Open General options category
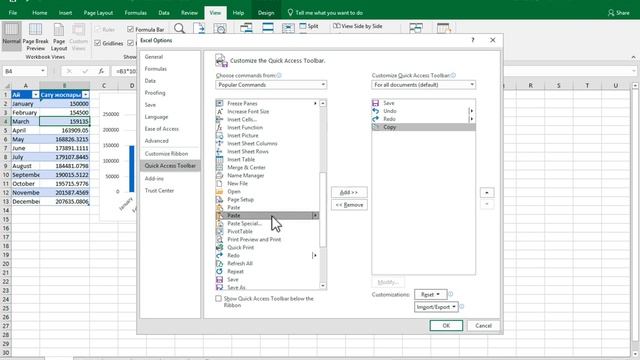Image resolution: width=640 pixels, height=360 pixels. pos(154,57)
